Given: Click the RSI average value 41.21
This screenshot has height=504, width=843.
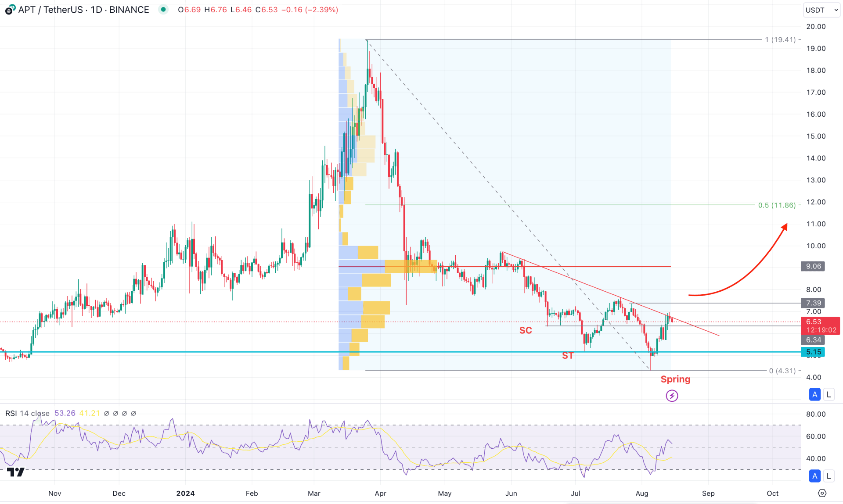Looking at the screenshot, I should point(90,413).
